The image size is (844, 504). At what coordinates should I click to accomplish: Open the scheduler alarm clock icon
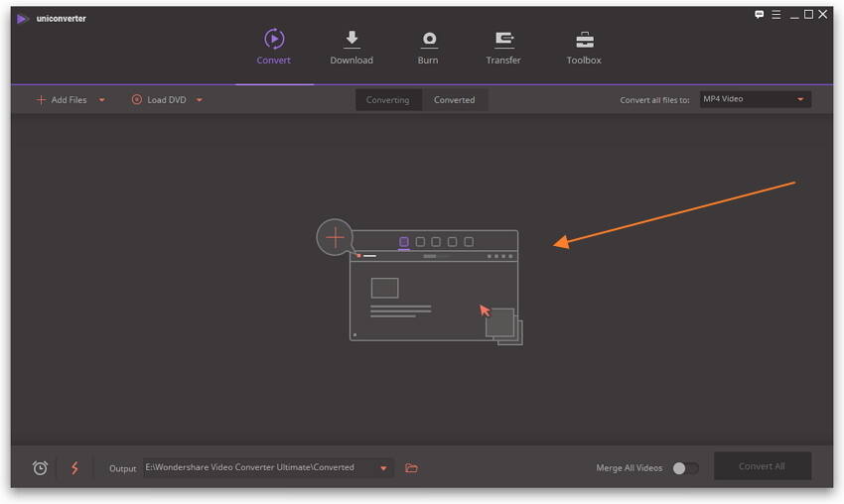coord(40,468)
